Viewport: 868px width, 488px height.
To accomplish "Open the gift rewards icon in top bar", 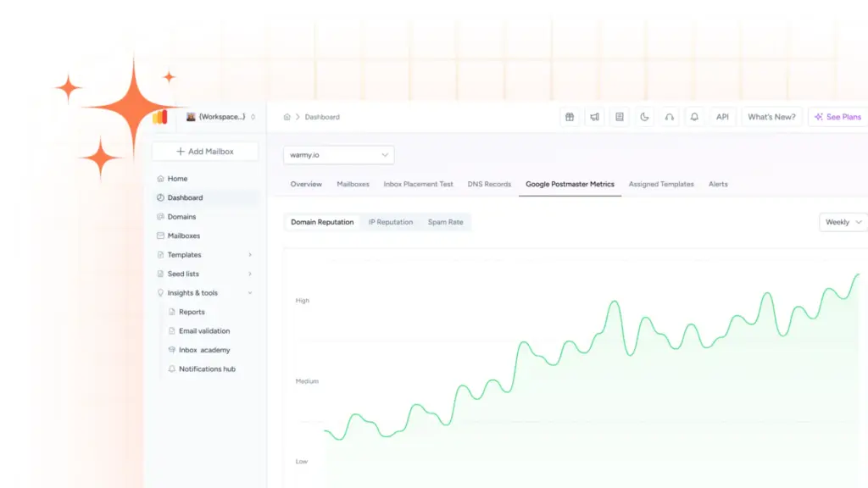I will [569, 116].
